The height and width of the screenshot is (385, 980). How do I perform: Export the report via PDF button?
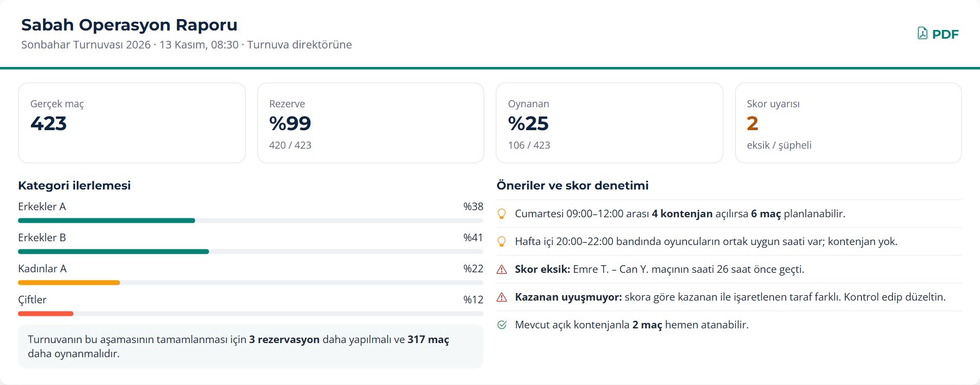pos(938,34)
